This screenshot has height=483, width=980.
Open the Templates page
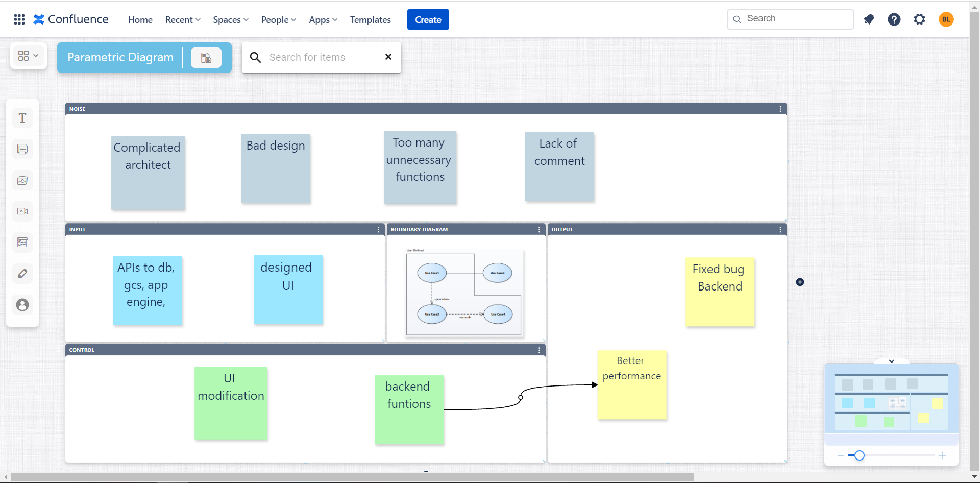click(371, 20)
